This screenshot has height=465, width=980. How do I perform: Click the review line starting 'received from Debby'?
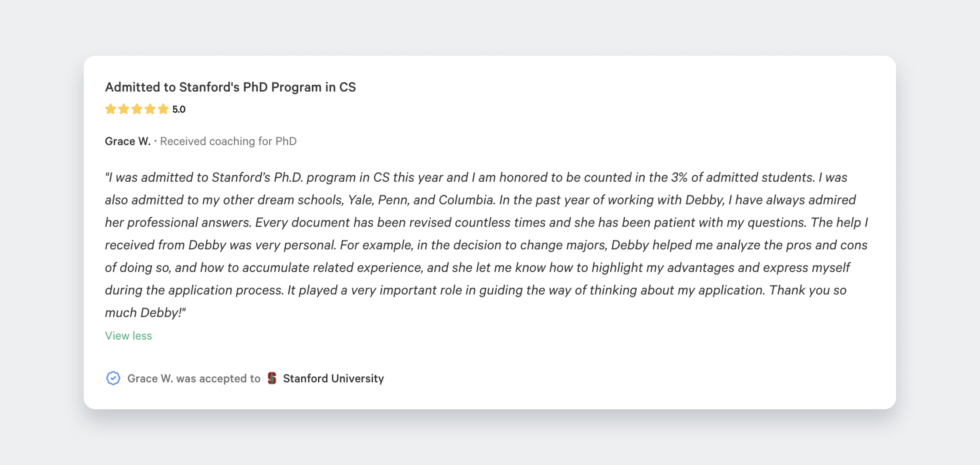click(486, 245)
